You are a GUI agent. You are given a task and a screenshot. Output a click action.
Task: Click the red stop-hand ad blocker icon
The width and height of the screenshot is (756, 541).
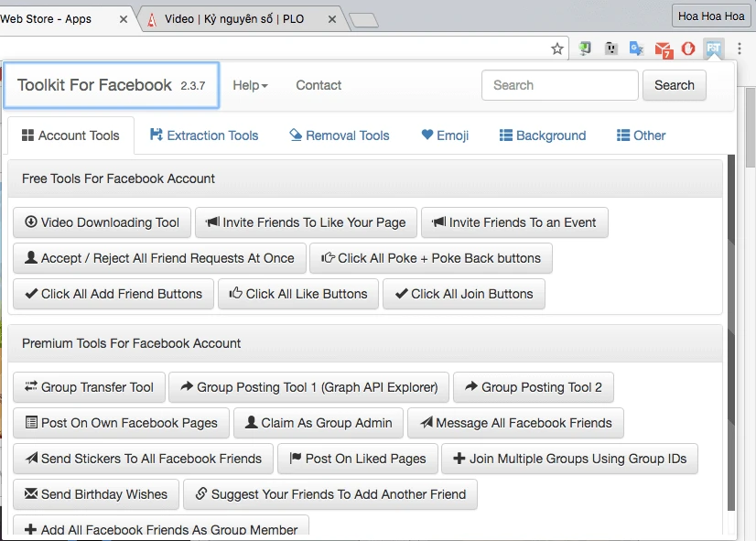688,49
